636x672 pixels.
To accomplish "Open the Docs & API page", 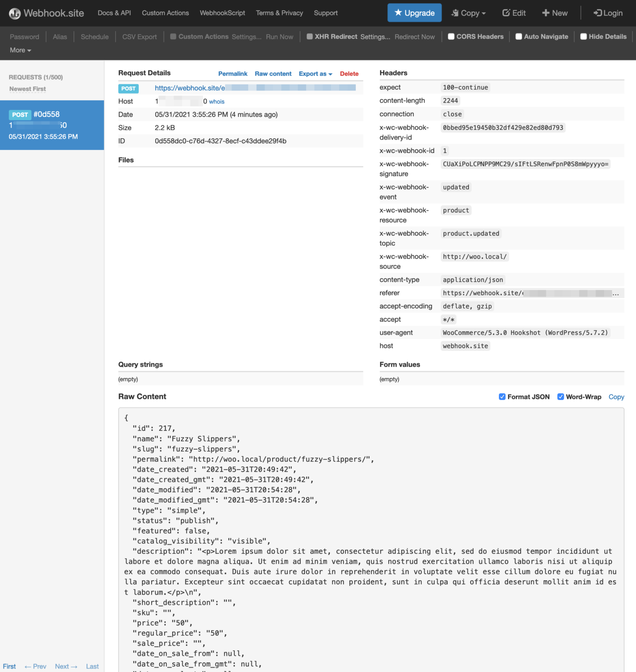I will coord(114,13).
